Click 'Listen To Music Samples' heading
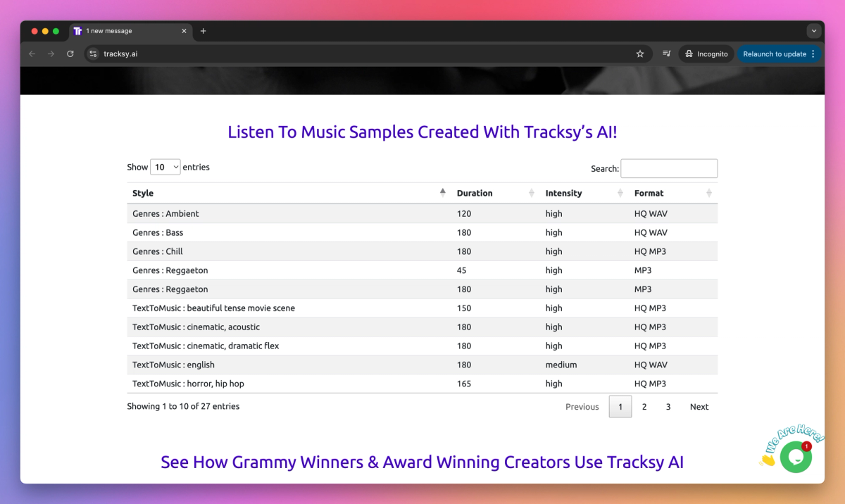Screen dimensions: 845x504 (x=423, y=132)
